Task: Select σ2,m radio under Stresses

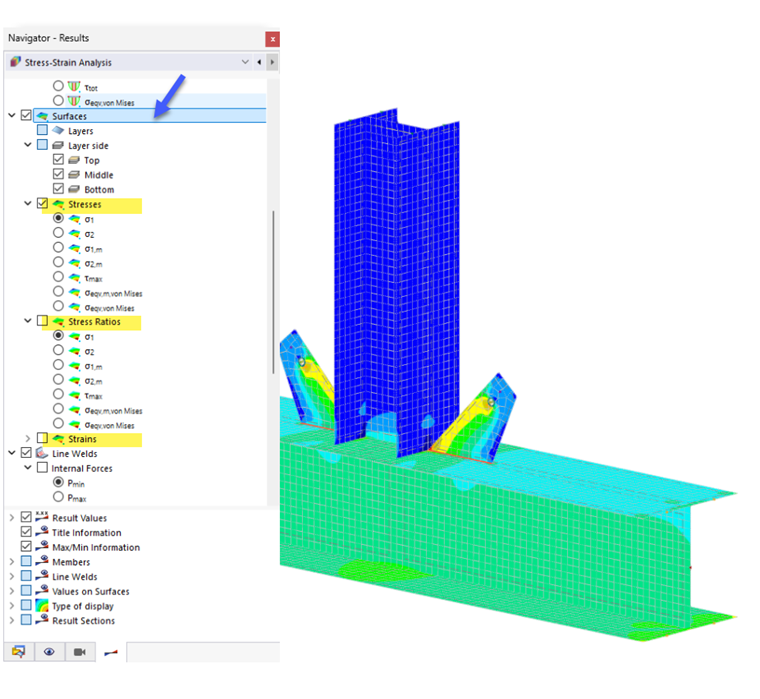Action: [x=58, y=262]
